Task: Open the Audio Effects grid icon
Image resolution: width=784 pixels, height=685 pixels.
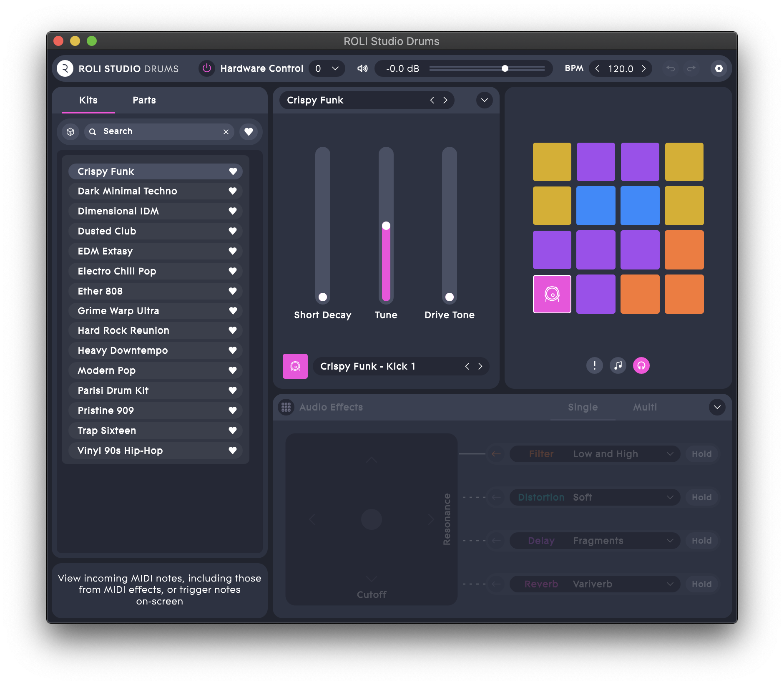Action: (286, 407)
